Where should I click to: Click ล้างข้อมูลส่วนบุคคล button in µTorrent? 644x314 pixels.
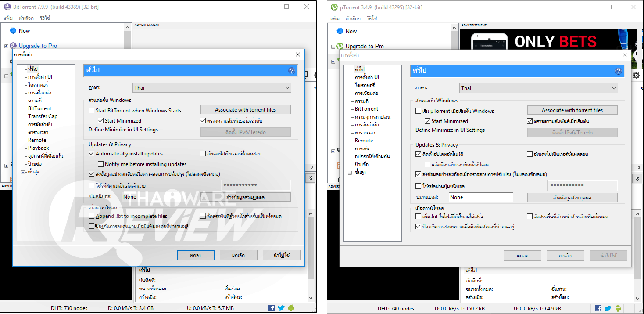(572, 198)
